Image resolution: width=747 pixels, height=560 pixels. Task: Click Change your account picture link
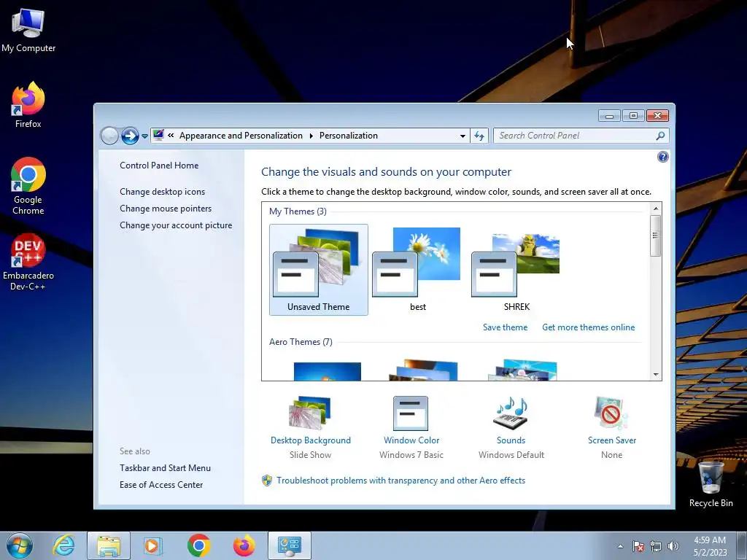(176, 225)
